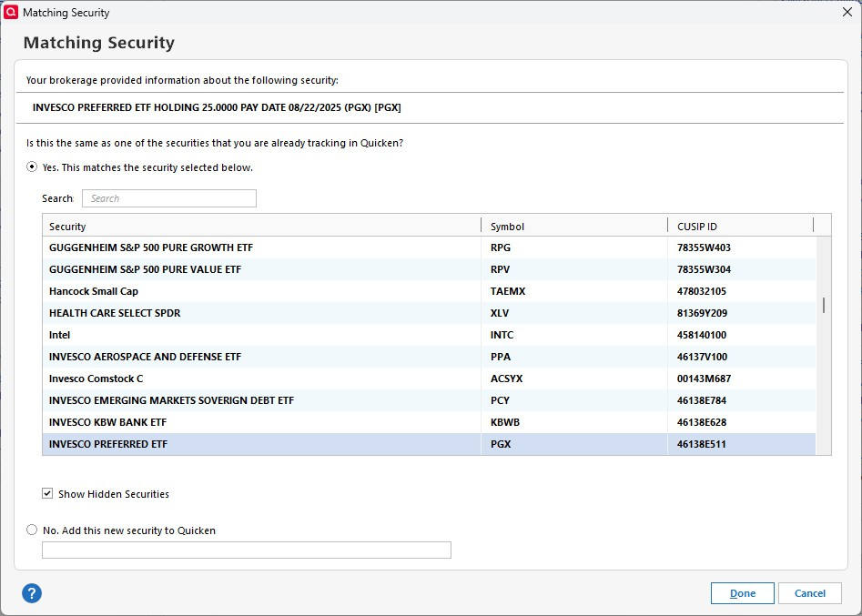The height and width of the screenshot is (616, 862).
Task: Click the Quicken logo in title bar
Action: (x=12, y=13)
